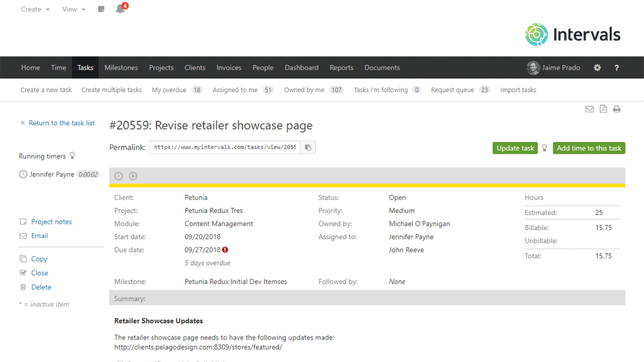
Task: Print the task using printer icon
Action: pyautogui.click(x=617, y=109)
